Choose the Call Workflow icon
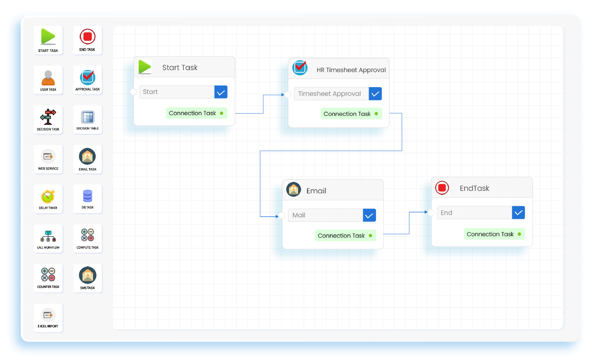592x364 pixels. point(48,236)
